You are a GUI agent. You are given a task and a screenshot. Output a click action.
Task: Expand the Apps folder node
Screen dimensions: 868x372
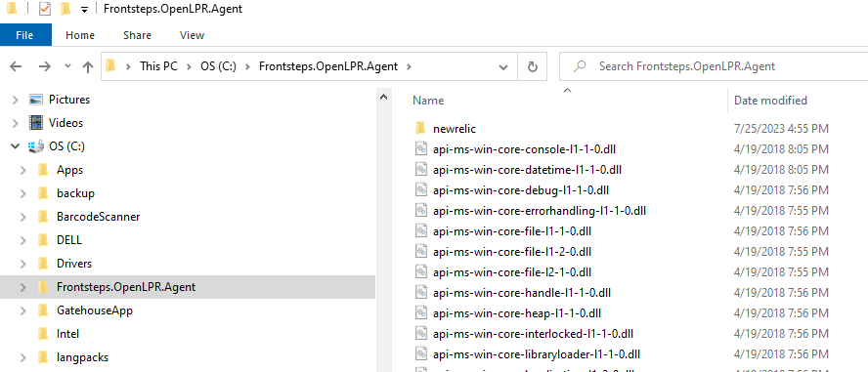click(23, 170)
